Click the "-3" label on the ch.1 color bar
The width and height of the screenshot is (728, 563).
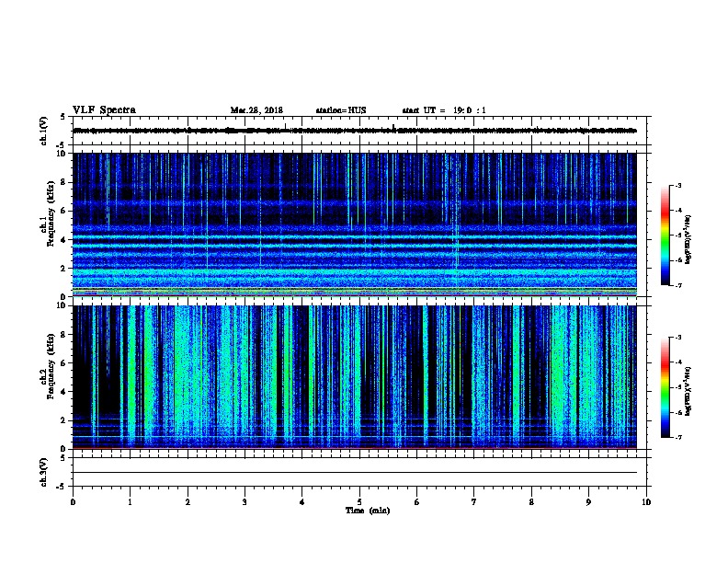677,185
